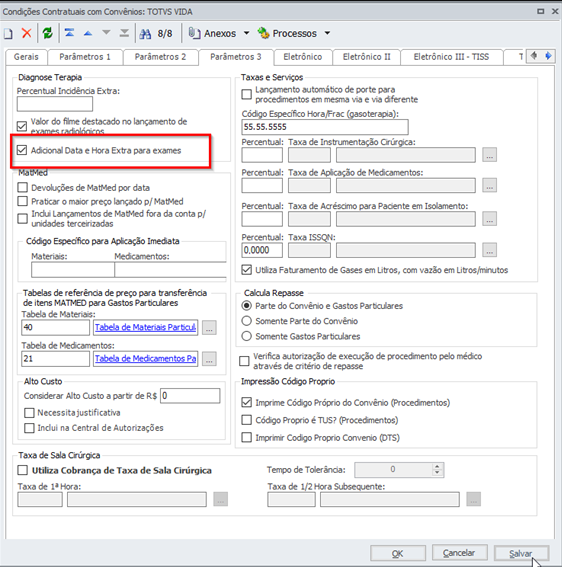Open lookup for Taxa de Acréscimo Isolamento
Screen dimensions: 562x567
[x=489, y=219]
